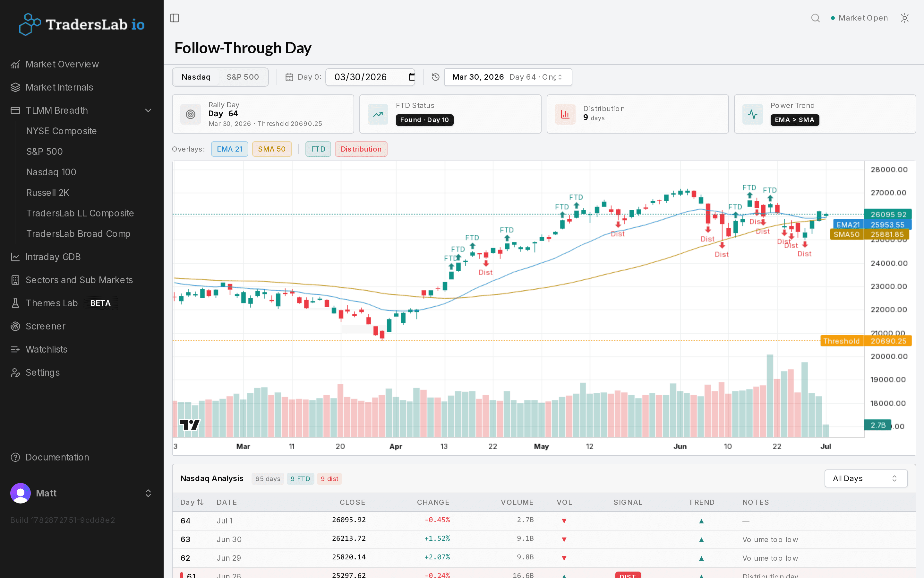
Task: Select the S&P 500 index tab
Action: click(x=243, y=77)
